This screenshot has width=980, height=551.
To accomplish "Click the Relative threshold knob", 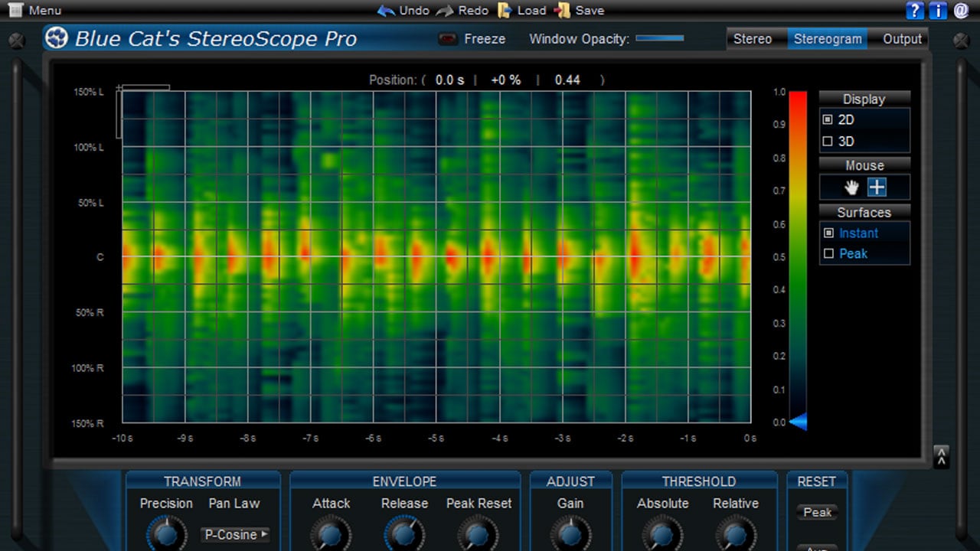I will [736, 533].
